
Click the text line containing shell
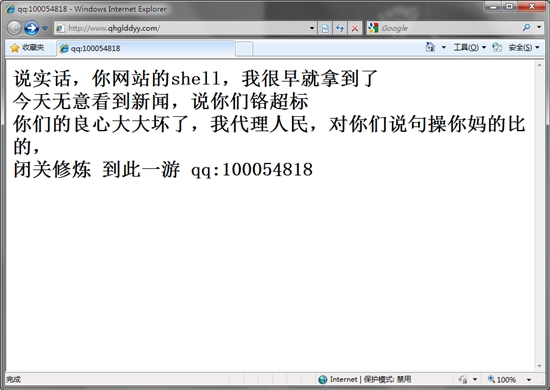(195, 79)
